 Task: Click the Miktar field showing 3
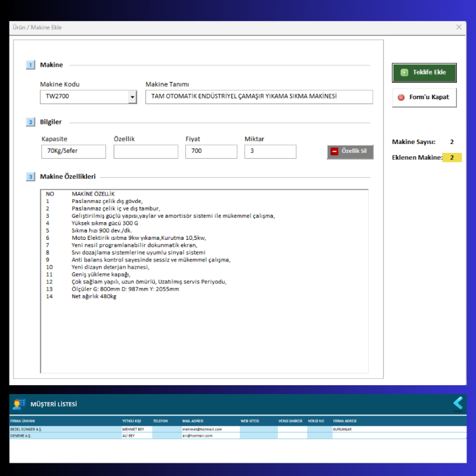(x=270, y=151)
